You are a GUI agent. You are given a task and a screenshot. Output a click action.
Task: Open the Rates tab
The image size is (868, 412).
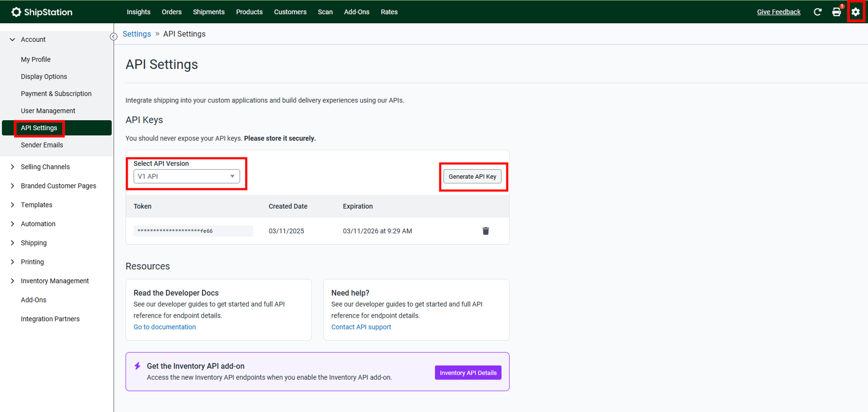[x=389, y=12]
